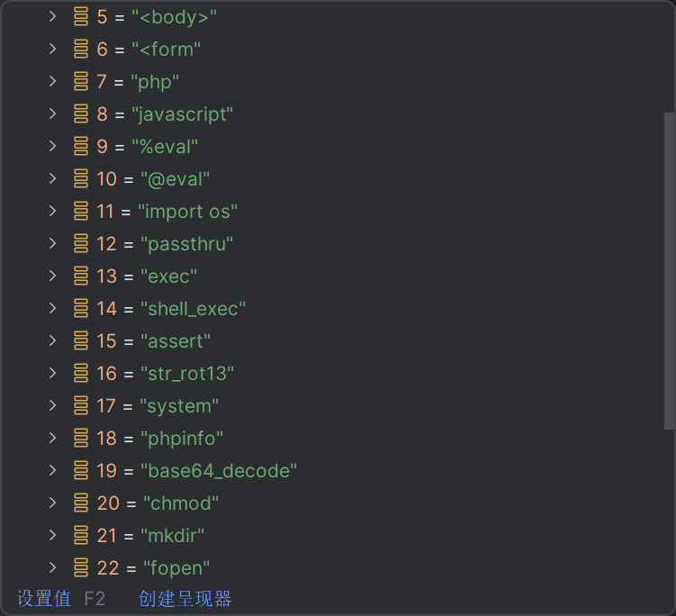Select the "str_rot13" value row
The height and width of the screenshot is (616, 676).
pos(187,374)
